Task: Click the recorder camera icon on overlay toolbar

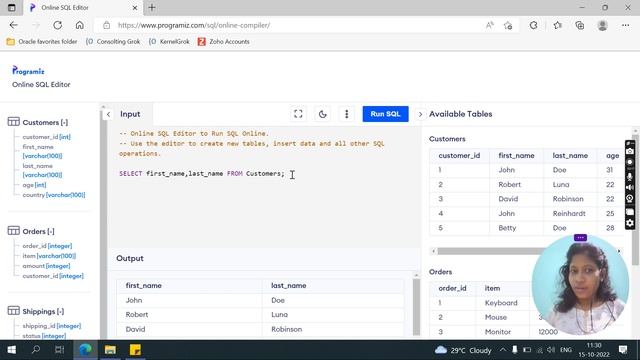Action: click(630, 151)
